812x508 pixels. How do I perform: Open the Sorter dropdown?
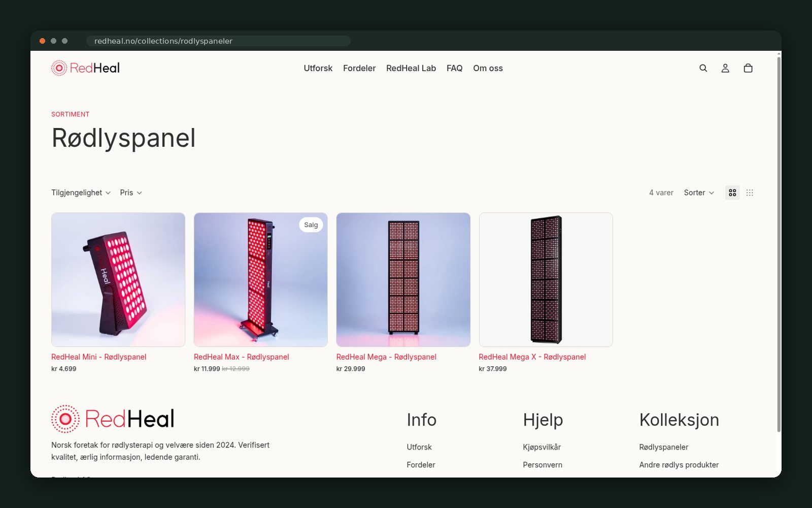coord(699,193)
